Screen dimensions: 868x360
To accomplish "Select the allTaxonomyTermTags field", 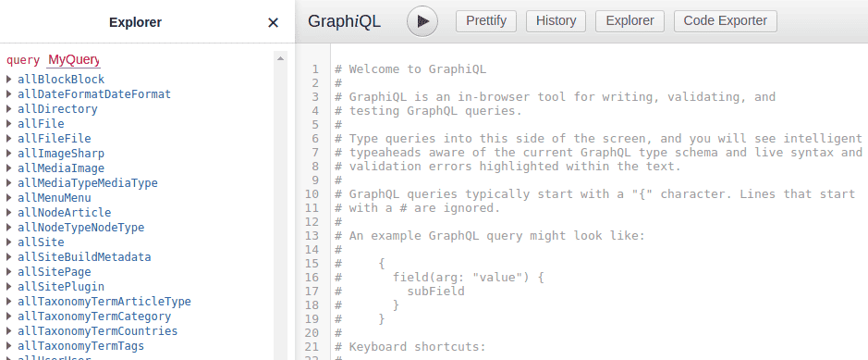I will 80,345.
